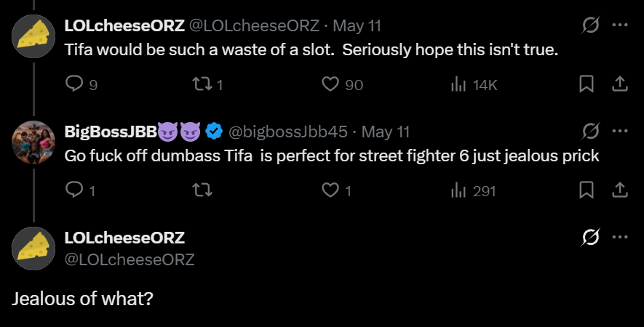Repost BigBossJBB's reply

tap(202, 190)
